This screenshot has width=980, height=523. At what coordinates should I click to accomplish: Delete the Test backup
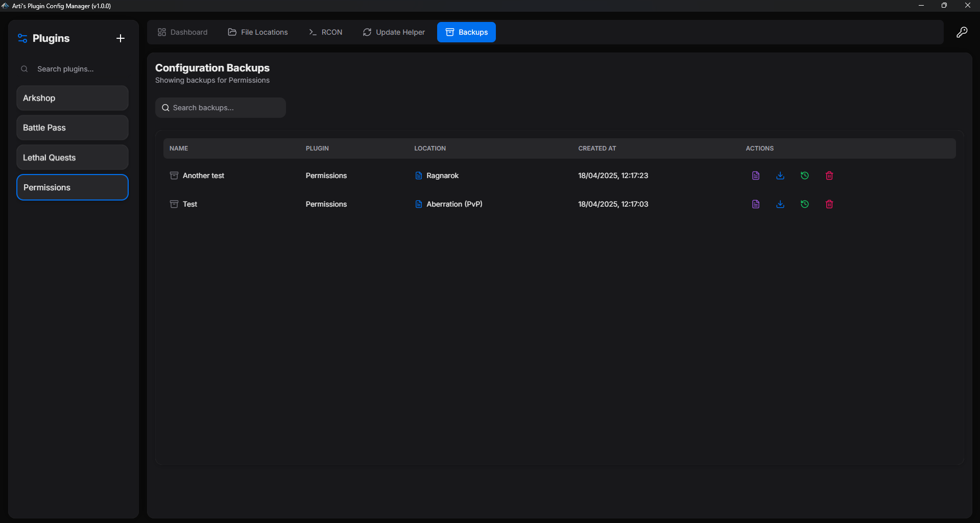point(829,204)
